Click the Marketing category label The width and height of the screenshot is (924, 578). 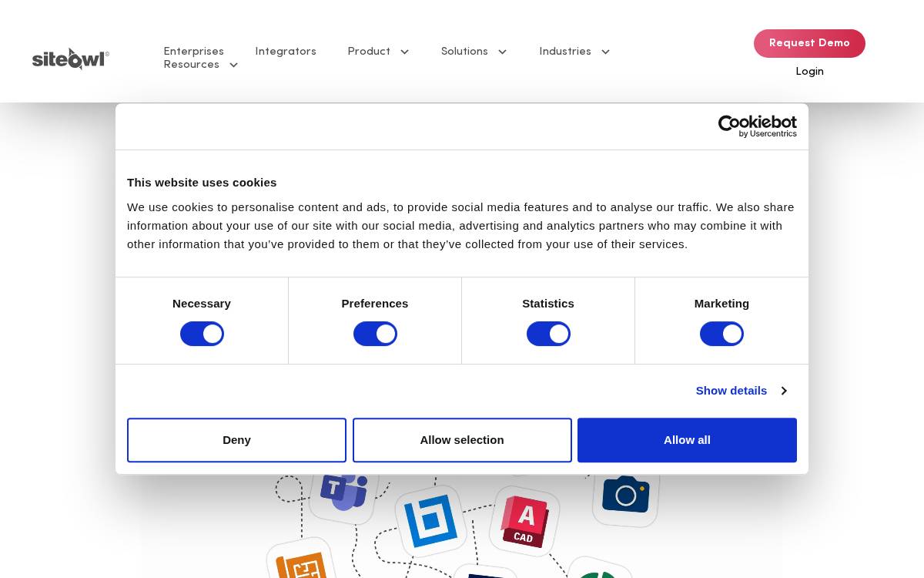click(x=721, y=304)
